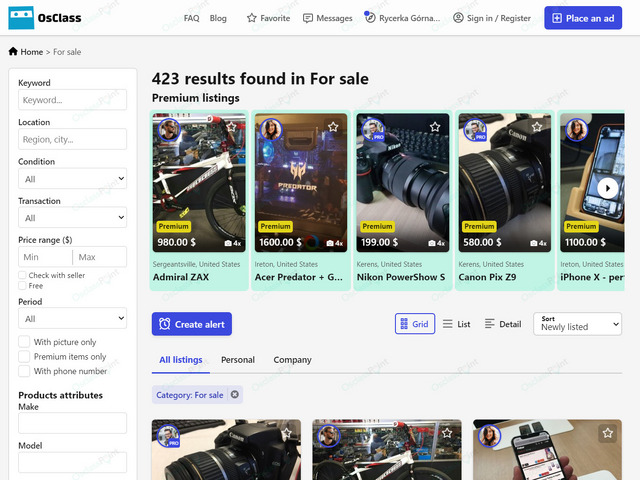Viewport: 640px width, 480px height.
Task: Open the Canon Pix Z9 listing title
Action: pyautogui.click(x=487, y=277)
